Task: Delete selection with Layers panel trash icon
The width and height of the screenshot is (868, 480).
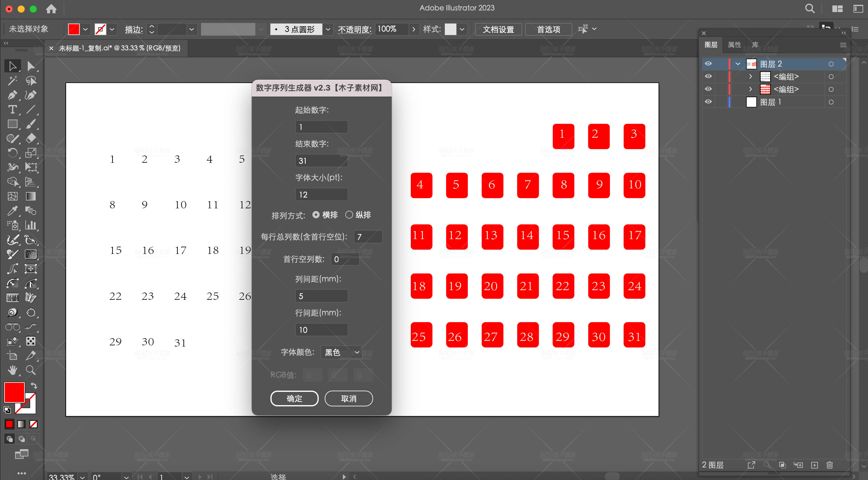Action: tap(830, 465)
